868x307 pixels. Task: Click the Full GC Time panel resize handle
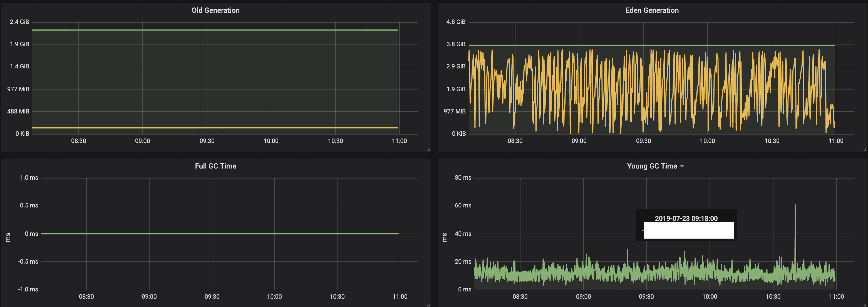click(428, 305)
